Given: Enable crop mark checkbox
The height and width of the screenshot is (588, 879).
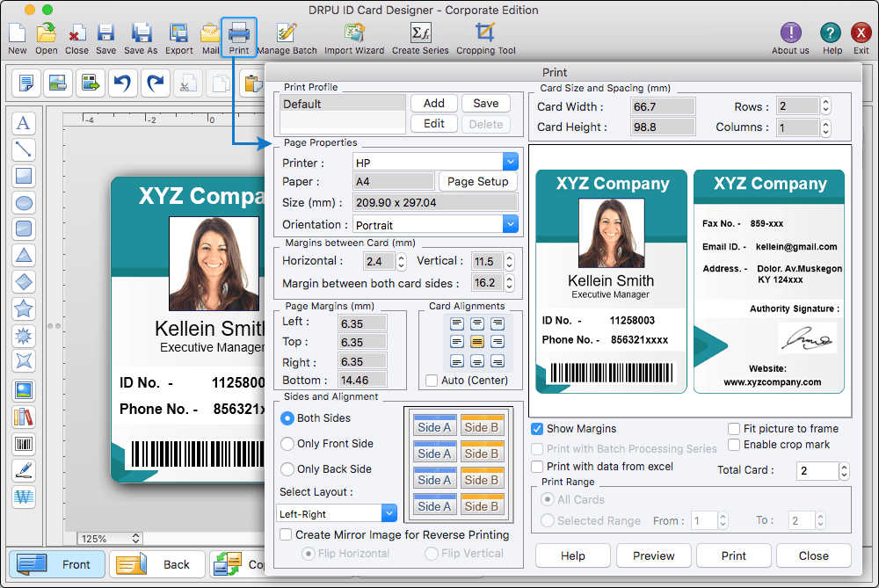Looking at the screenshot, I should [x=734, y=445].
